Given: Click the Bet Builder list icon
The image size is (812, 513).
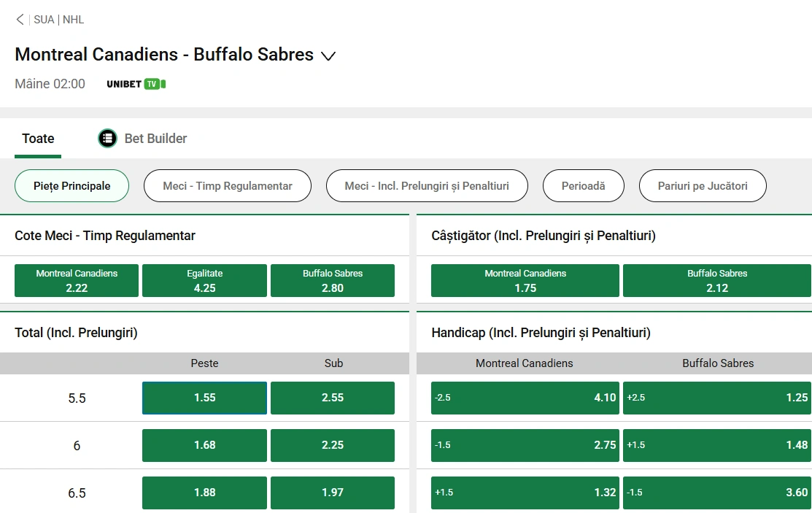Looking at the screenshot, I should click(108, 138).
